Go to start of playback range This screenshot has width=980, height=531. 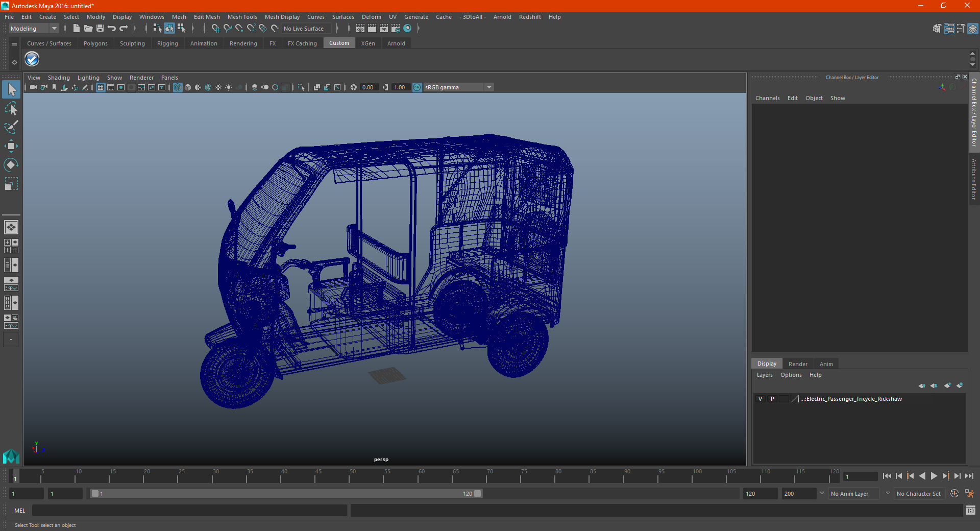click(887, 476)
